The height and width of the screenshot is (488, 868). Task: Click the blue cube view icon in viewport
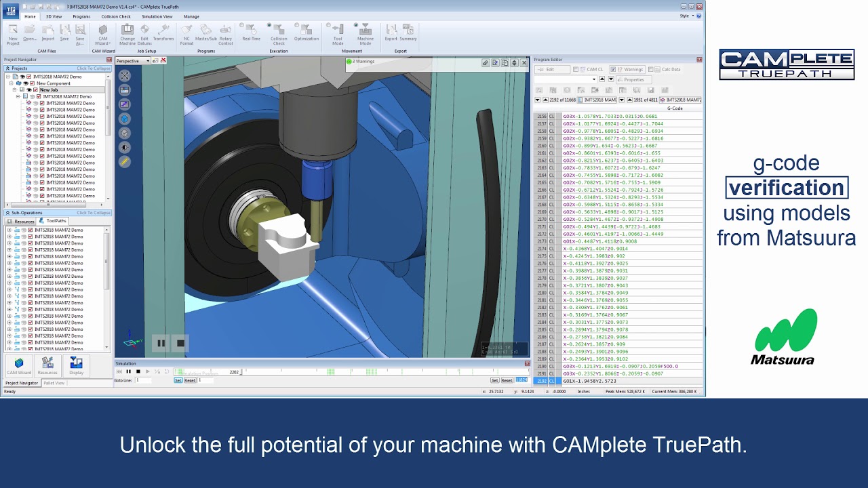click(x=125, y=119)
